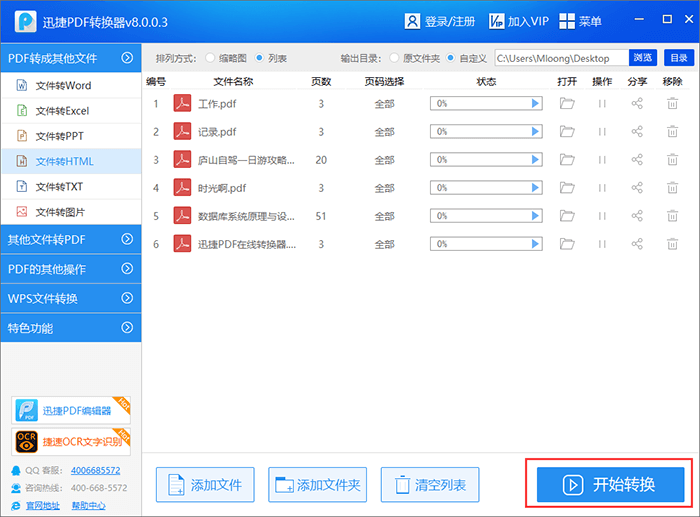Click 全部 page selection for 记录.pdf
700x517 pixels.
[x=384, y=132]
